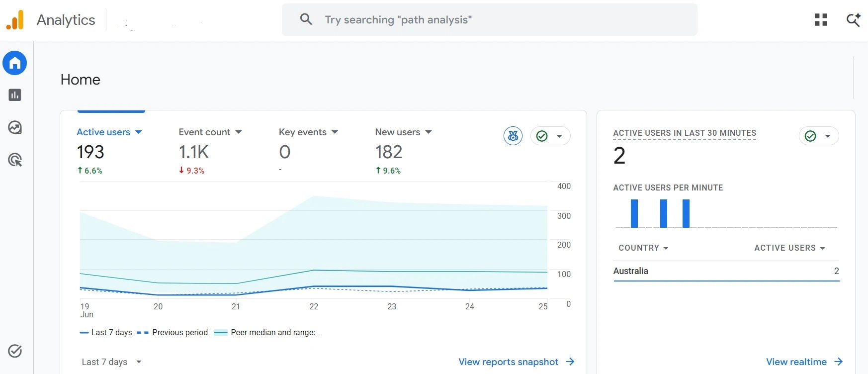Click the green check icon on chart card

(x=542, y=136)
